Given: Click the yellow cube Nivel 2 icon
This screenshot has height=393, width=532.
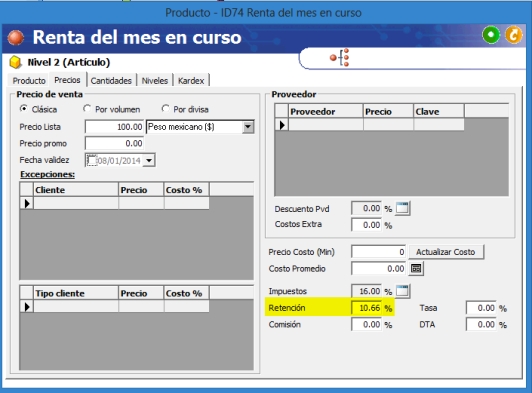Looking at the screenshot, I should point(15,62).
